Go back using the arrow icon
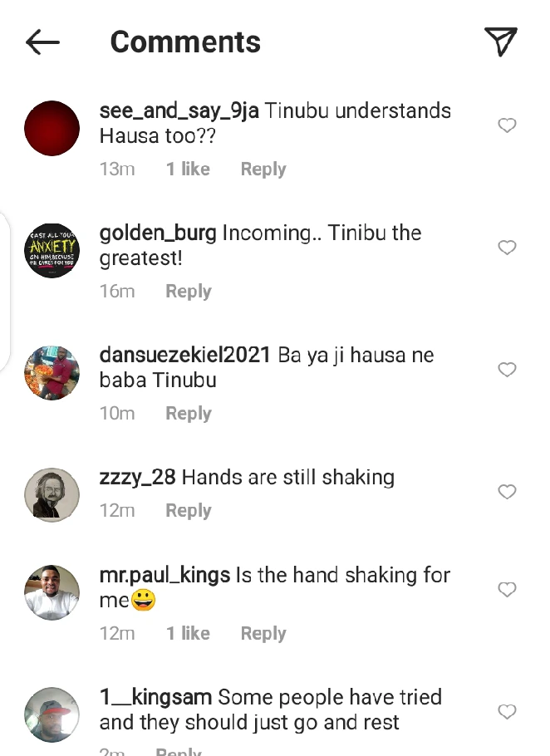Screen dimensions: 550x756 tap(42, 42)
